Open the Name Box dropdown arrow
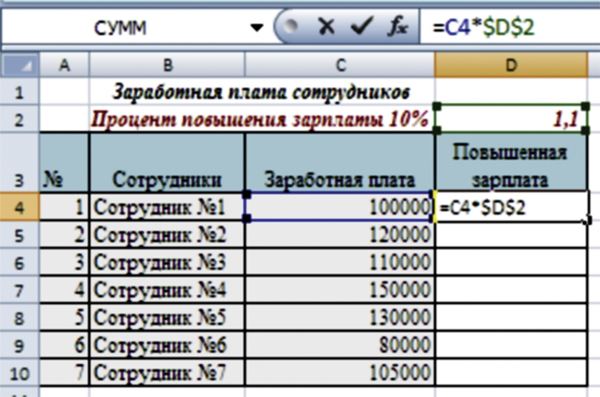The width and height of the screenshot is (600, 397). [x=257, y=28]
